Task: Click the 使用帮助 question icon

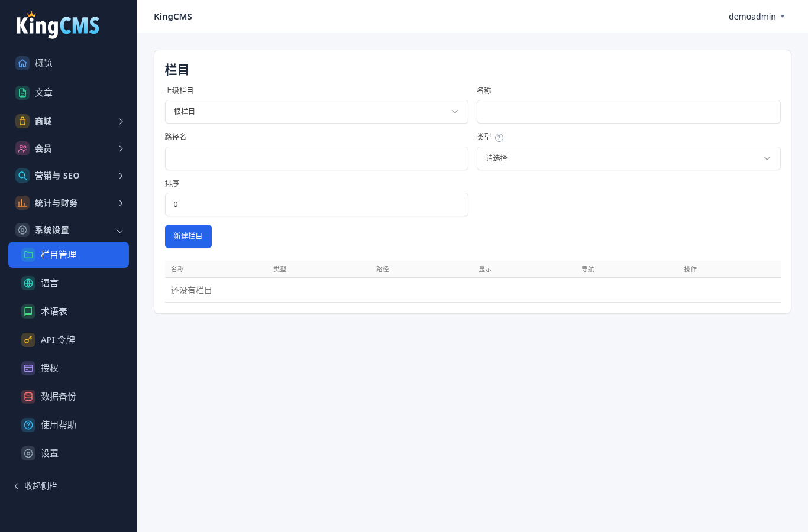Action: tap(28, 425)
